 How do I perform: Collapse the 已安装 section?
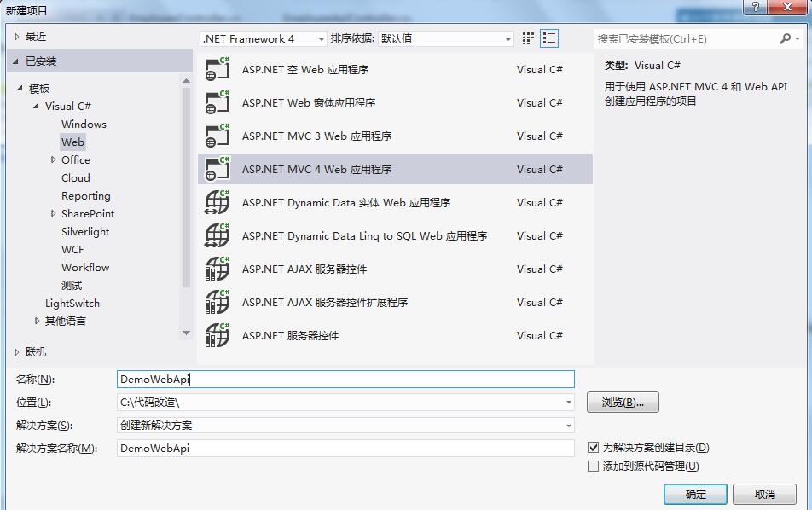(15, 61)
